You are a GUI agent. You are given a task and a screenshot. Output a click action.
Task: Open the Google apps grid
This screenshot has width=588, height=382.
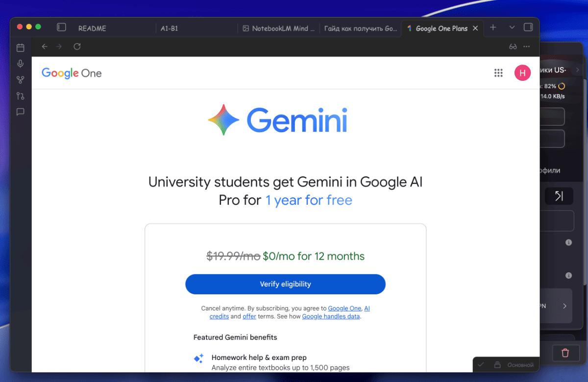[x=498, y=73]
